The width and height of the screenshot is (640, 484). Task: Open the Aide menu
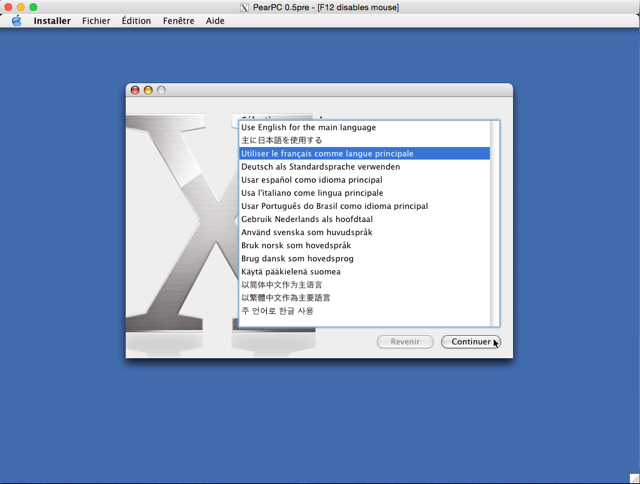[x=215, y=21]
